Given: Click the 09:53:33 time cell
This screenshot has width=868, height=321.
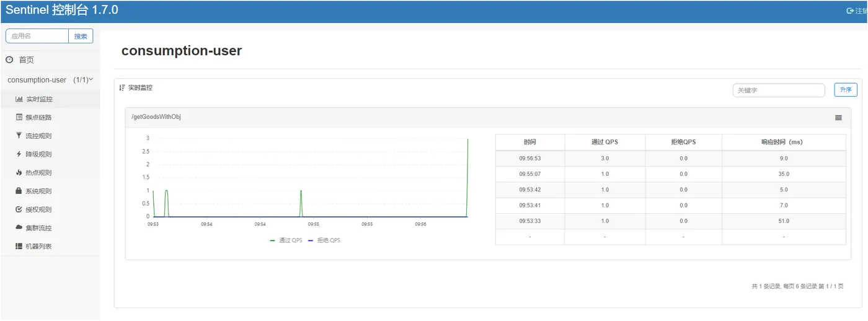Looking at the screenshot, I should click(530, 221).
